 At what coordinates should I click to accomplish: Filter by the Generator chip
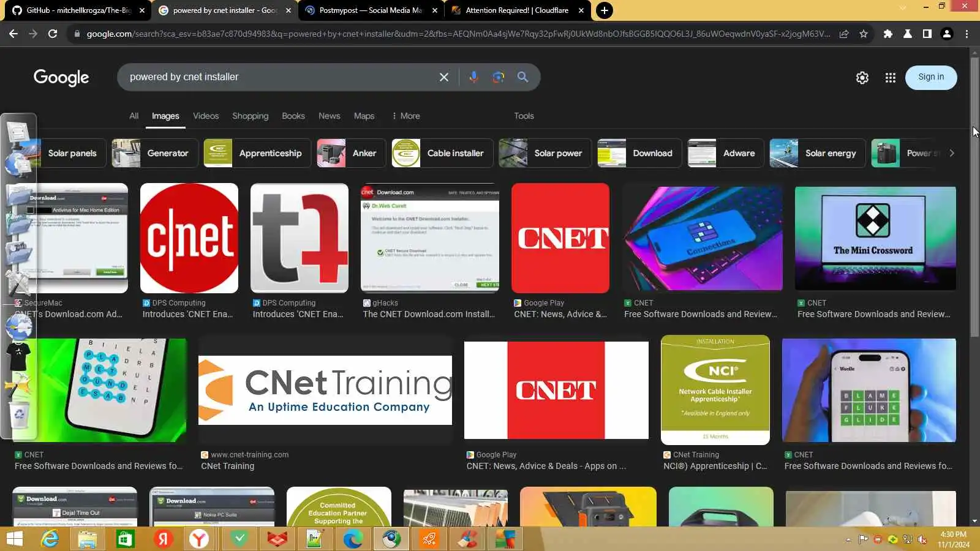coord(156,153)
